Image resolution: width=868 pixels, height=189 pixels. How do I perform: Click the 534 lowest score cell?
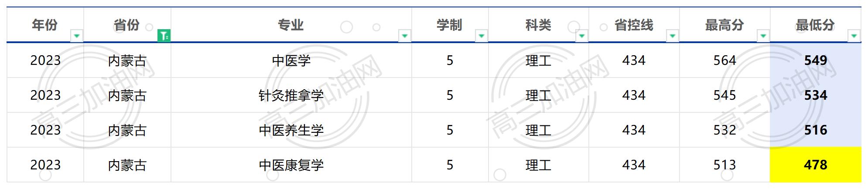tap(816, 95)
